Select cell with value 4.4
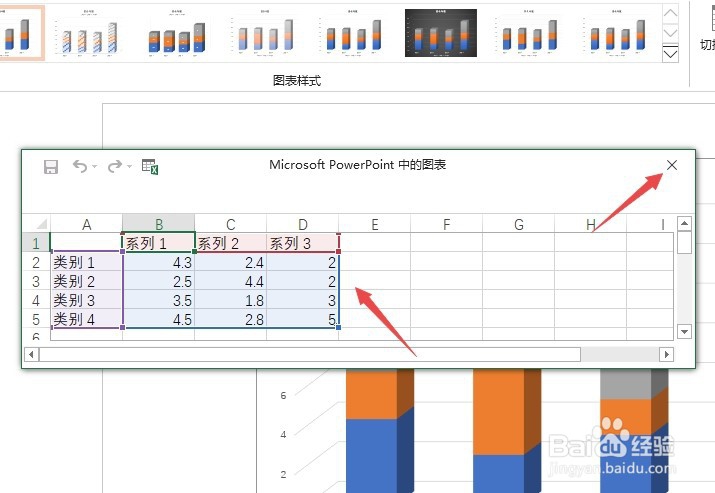 tap(231, 281)
